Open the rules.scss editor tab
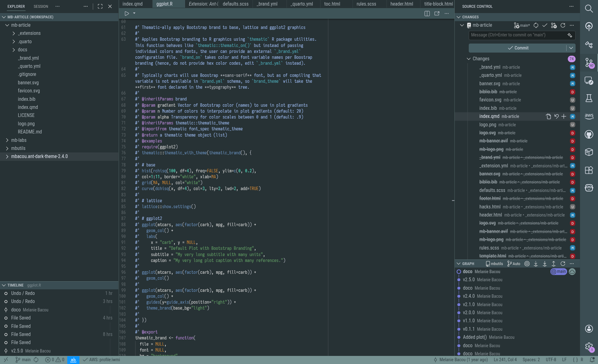This screenshot has width=598, height=364. (366, 4)
